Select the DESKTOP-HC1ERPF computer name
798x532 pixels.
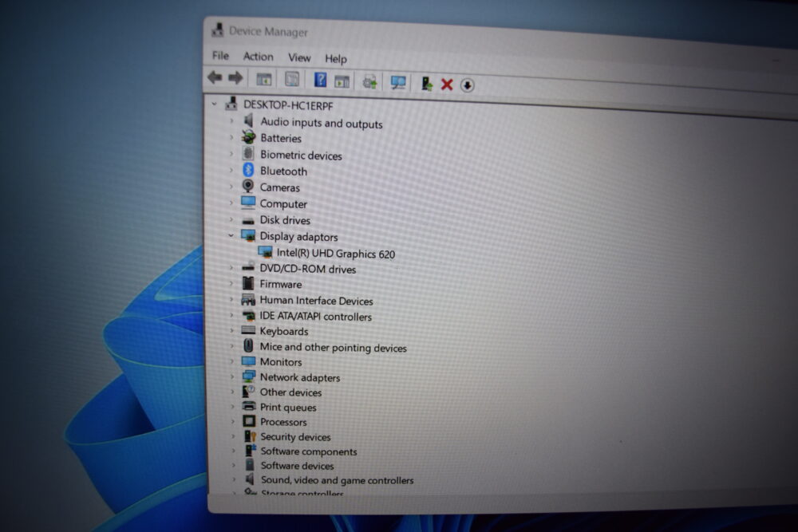point(288,105)
